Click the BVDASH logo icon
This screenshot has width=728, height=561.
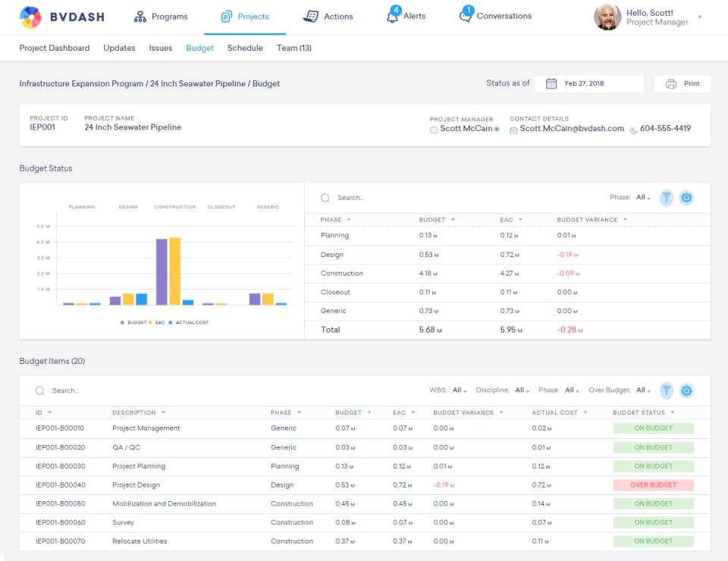[31, 17]
